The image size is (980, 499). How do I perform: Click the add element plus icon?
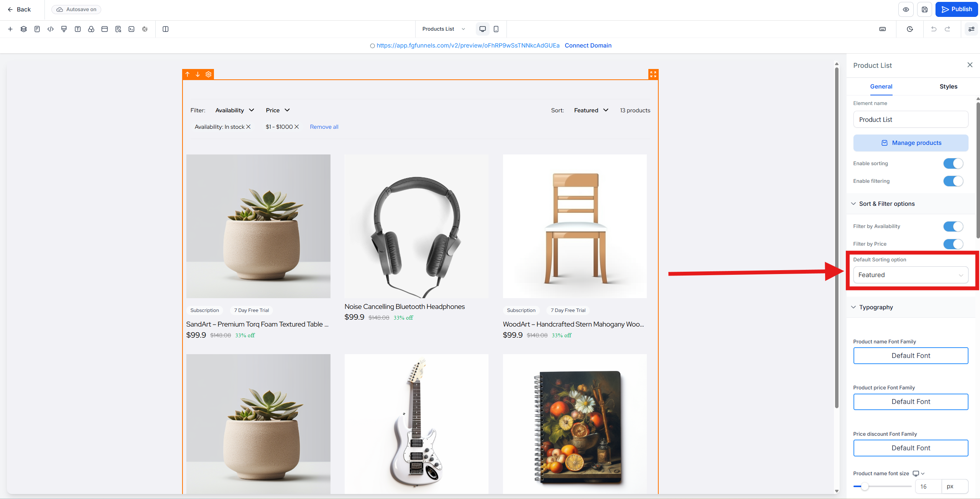[x=10, y=29]
